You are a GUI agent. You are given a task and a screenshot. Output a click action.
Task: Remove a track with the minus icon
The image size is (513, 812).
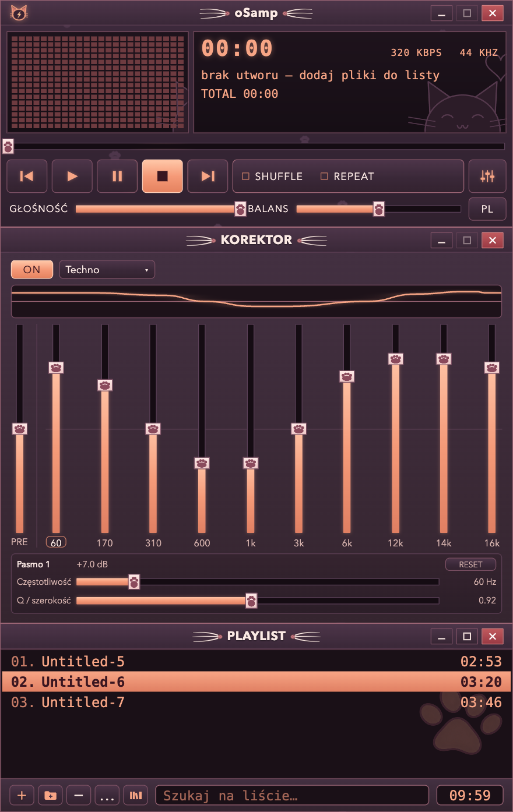[x=79, y=795]
